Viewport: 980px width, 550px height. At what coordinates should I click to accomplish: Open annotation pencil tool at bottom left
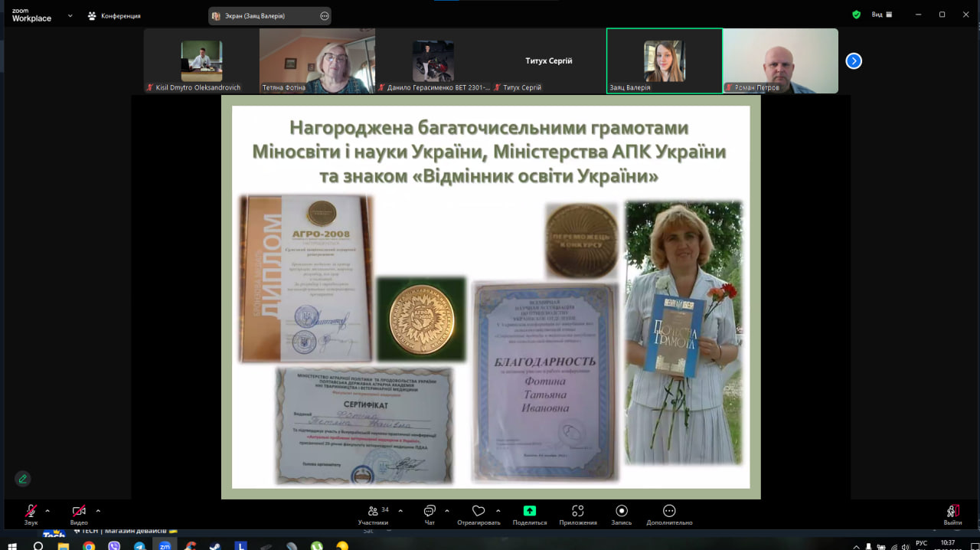23,479
